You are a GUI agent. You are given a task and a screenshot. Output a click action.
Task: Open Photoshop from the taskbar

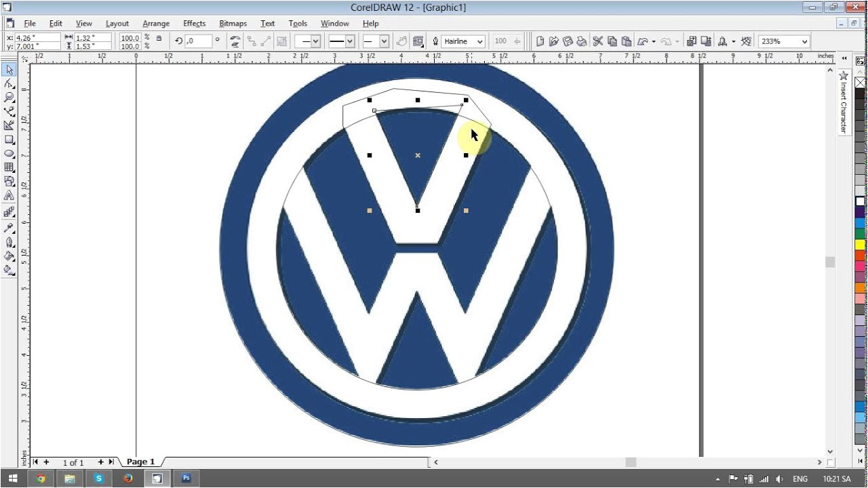pos(186,478)
